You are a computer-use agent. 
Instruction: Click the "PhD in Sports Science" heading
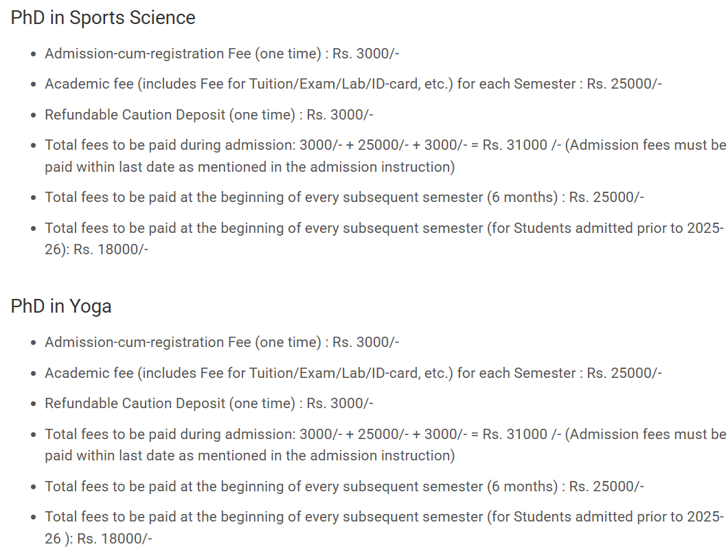coord(103,18)
